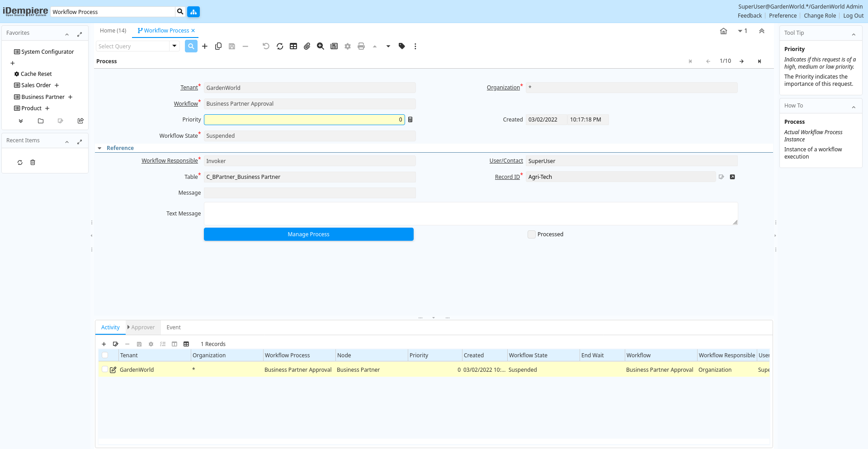Viewport: 868px width, 449px height.
Task: Click into the Text Message field
Action: coord(470,214)
